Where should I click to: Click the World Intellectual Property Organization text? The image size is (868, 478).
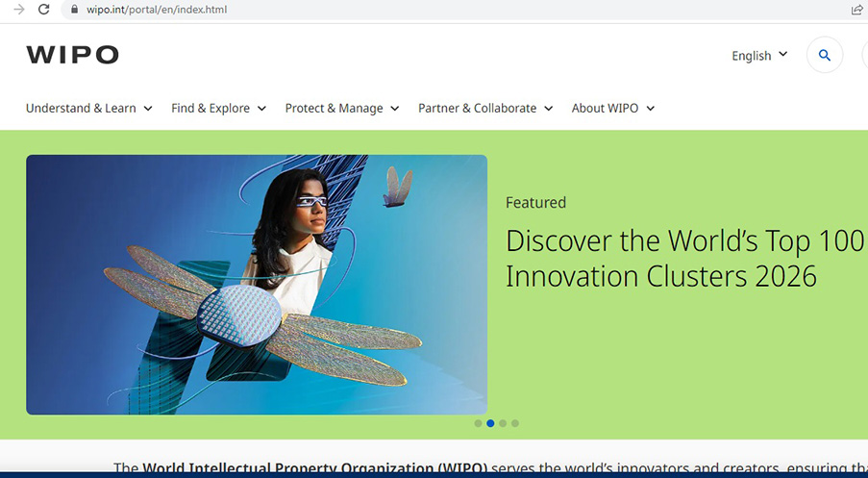(x=314, y=467)
